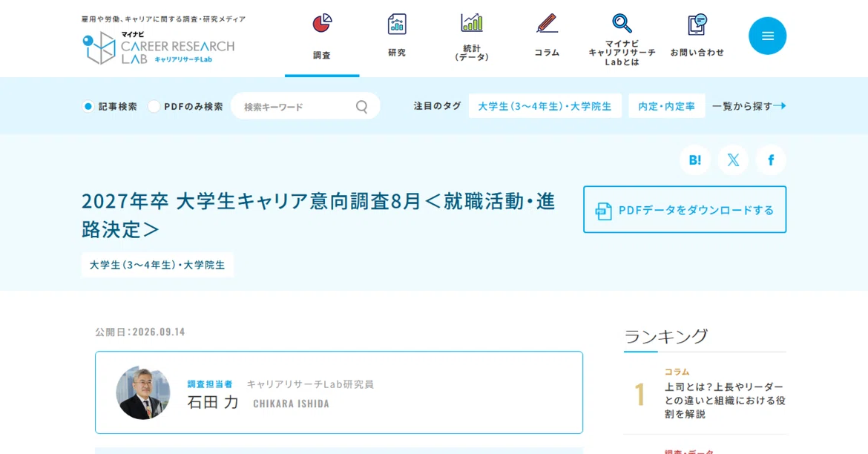This screenshot has width=868, height=454.
Task: Switch to 統計(データ) menu label
Action: click(472, 53)
